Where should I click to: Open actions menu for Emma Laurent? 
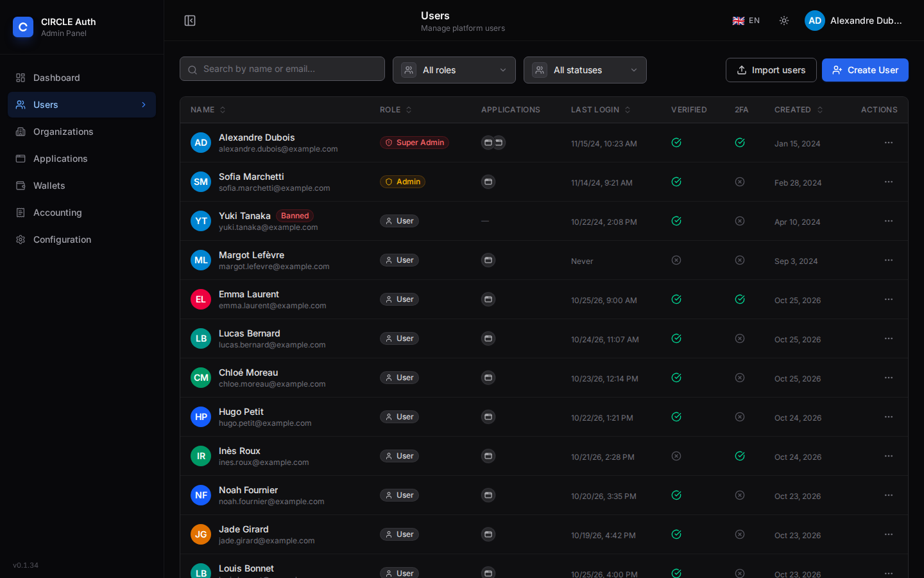point(889,299)
